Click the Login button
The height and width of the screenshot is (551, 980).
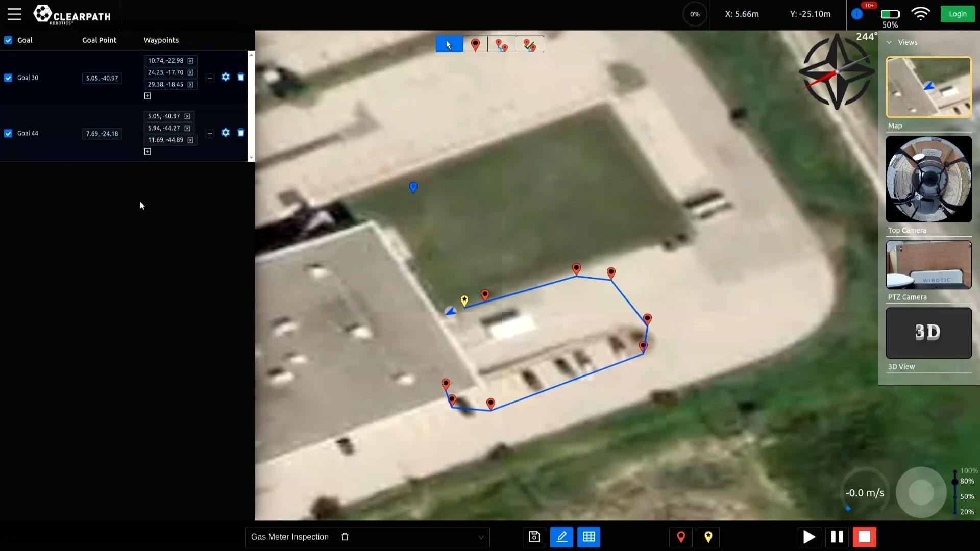(x=957, y=14)
